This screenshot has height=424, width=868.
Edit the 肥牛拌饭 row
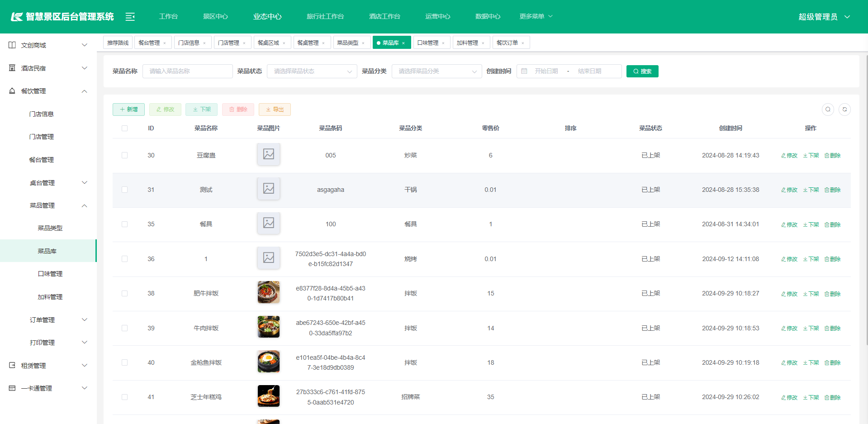789,294
